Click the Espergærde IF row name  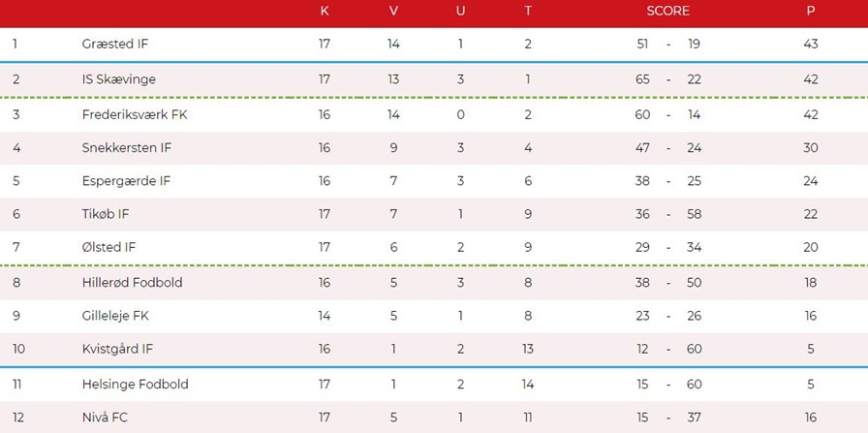(126, 181)
